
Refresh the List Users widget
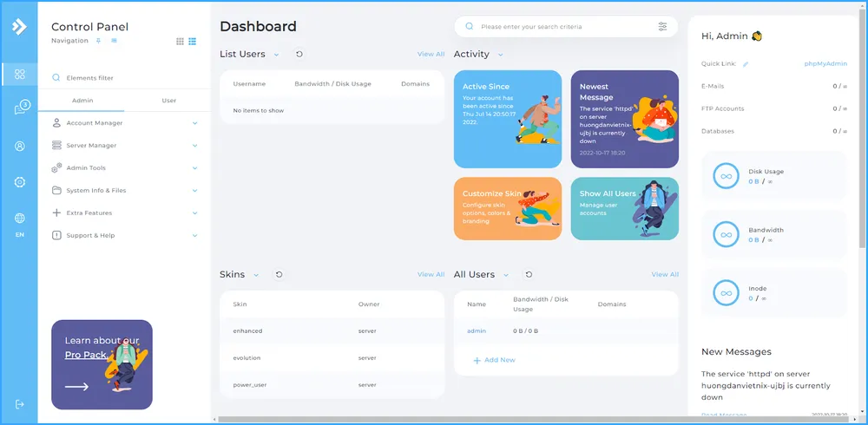click(299, 55)
